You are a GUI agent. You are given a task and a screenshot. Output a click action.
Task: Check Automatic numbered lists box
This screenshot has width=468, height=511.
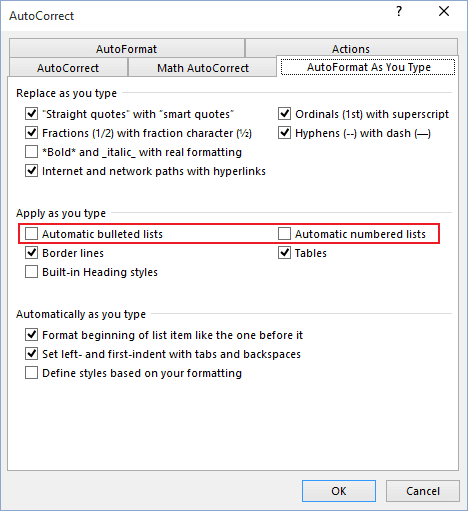tap(284, 234)
